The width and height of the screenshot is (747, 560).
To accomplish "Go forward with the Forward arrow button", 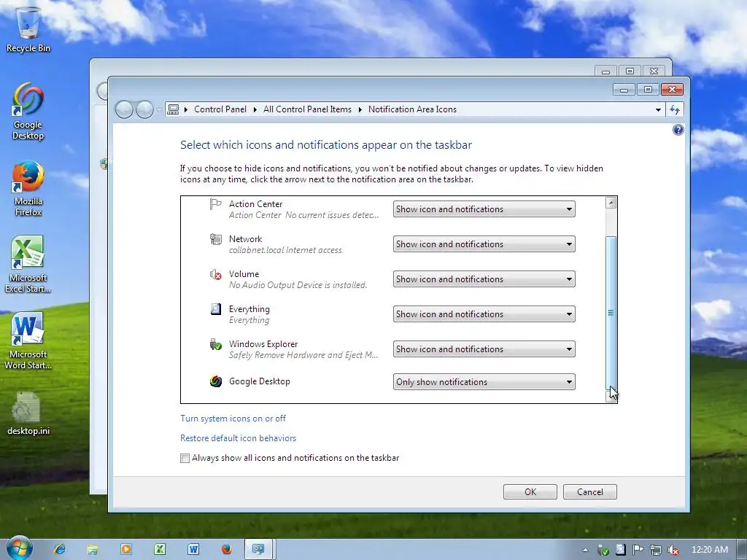I will (x=144, y=109).
